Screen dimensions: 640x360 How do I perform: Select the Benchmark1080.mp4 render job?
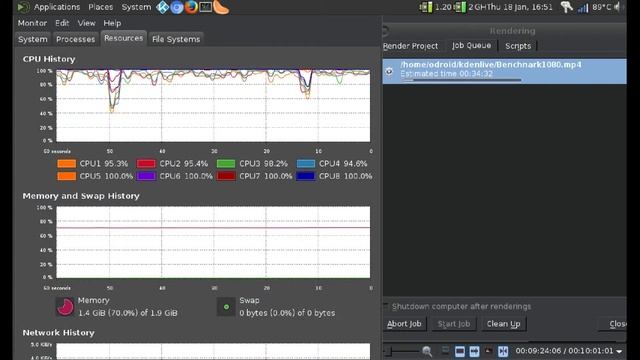pos(504,71)
